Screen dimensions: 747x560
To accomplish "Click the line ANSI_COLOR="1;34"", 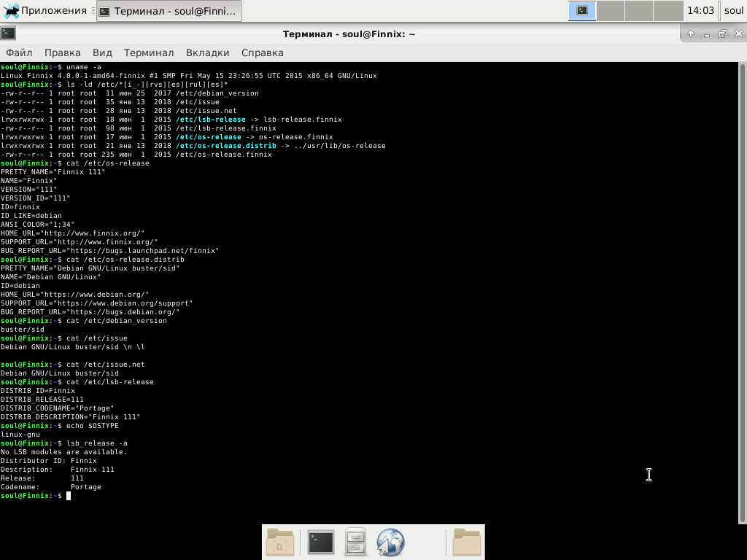I will [38, 225].
